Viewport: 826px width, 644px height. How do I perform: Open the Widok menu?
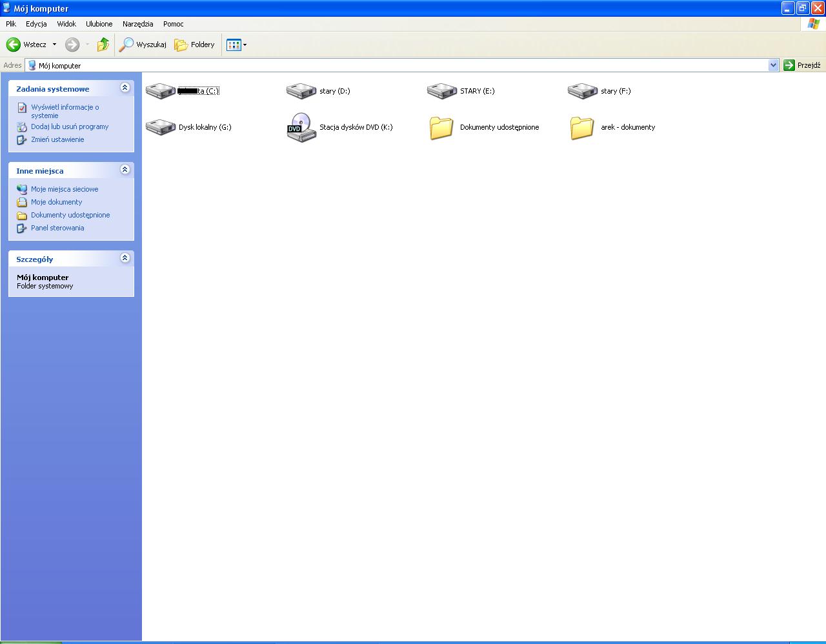pos(66,24)
